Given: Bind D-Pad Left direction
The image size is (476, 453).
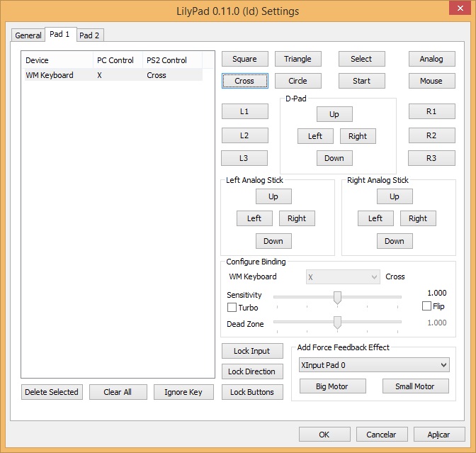Looking at the screenshot, I should click(x=315, y=136).
